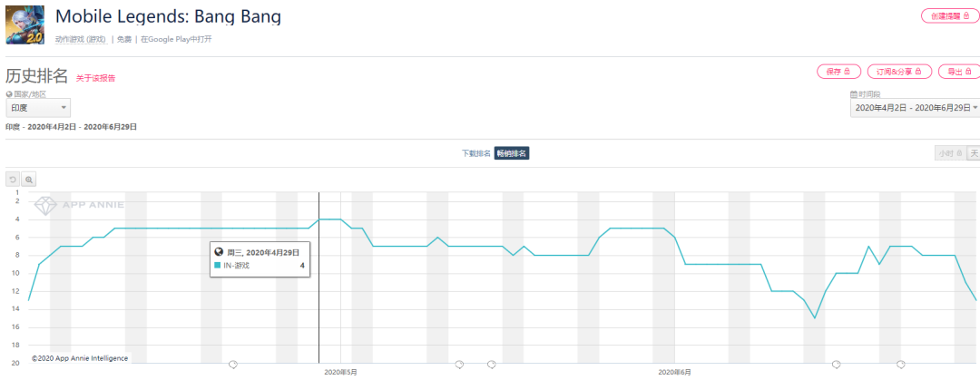The image size is (980, 380).
Task: Click the event marker just after mid-May
Action: click(x=491, y=365)
